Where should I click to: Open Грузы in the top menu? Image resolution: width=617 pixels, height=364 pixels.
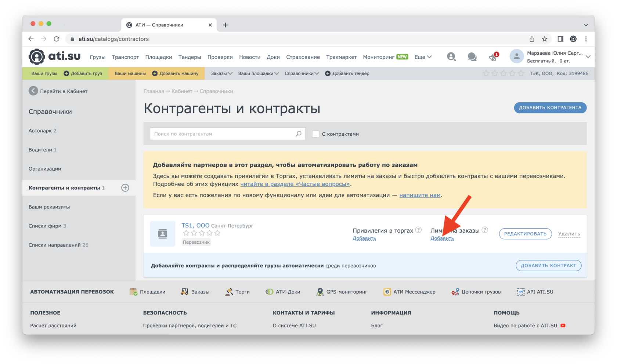(x=97, y=57)
